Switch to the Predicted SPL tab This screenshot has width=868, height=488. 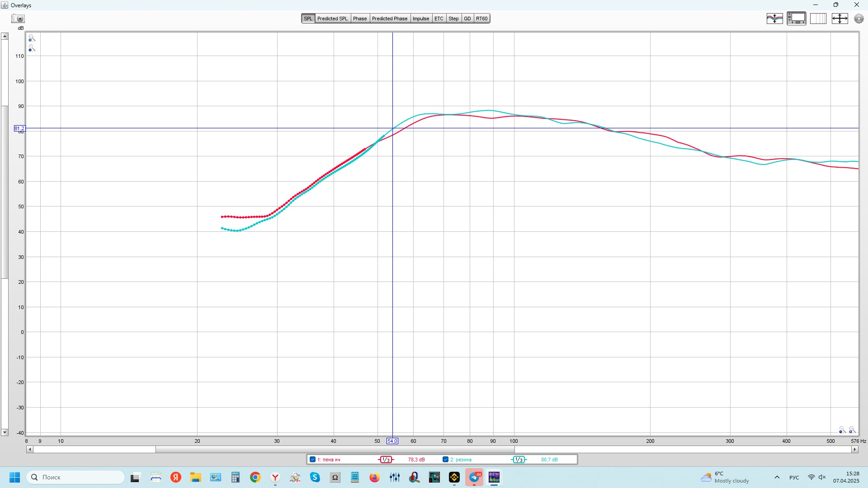tap(332, 19)
